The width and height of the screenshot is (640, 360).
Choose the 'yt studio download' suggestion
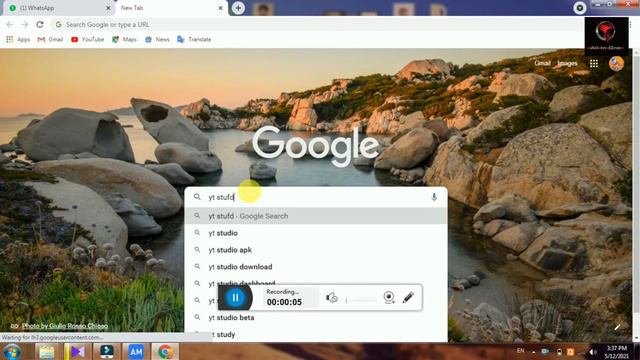point(316,267)
